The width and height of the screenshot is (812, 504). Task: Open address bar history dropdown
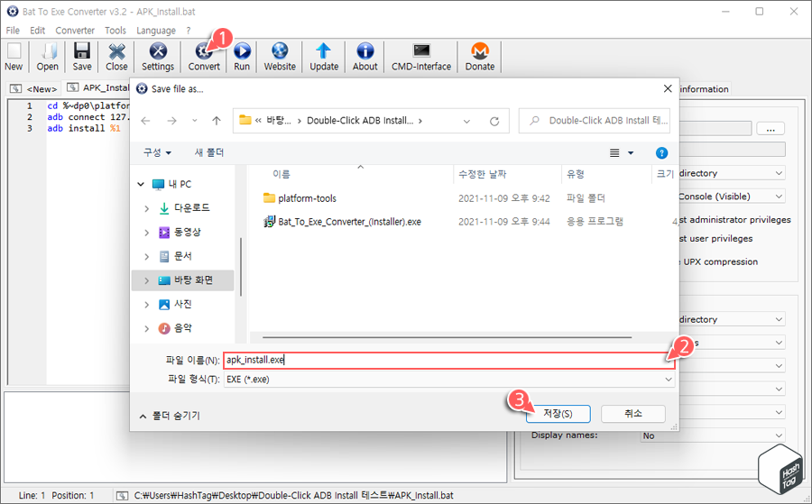click(x=466, y=121)
